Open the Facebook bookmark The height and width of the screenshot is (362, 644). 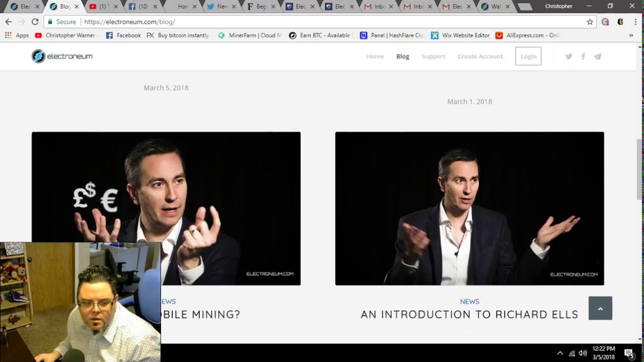pos(123,35)
